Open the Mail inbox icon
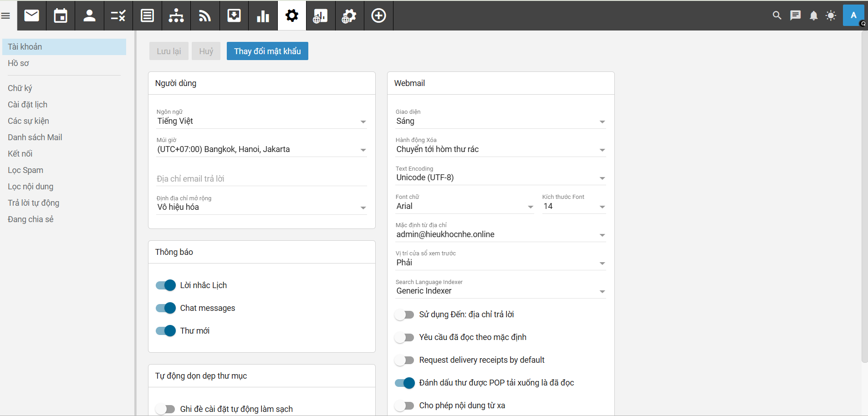This screenshot has height=416, width=868. (31, 16)
